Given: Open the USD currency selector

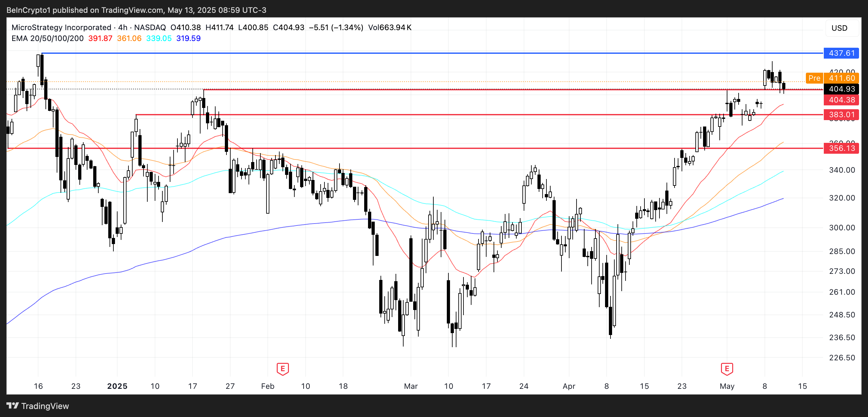Looking at the screenshot, I should pos(842,28).
